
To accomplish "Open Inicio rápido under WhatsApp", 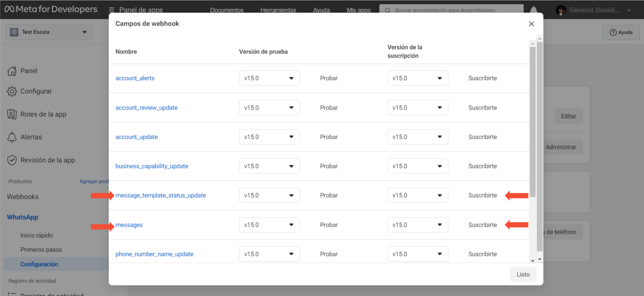I will click(x=37, y=235).
